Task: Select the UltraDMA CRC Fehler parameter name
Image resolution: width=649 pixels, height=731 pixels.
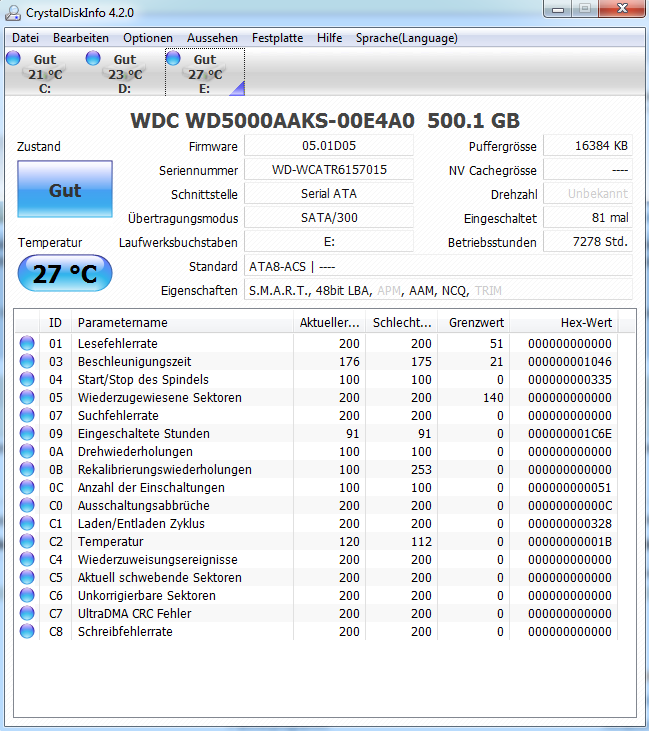Action: point(134,614)
